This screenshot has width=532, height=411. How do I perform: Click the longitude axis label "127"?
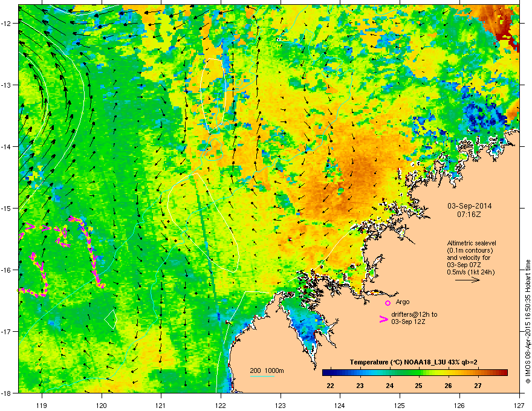tap(519, 405)
